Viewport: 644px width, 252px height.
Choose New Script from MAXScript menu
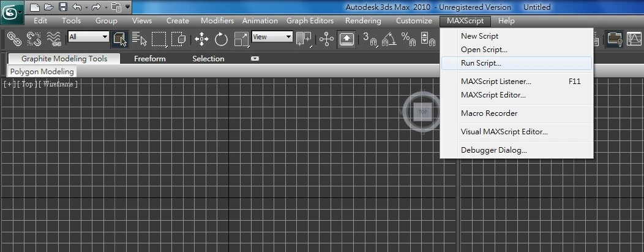[516, 36]
